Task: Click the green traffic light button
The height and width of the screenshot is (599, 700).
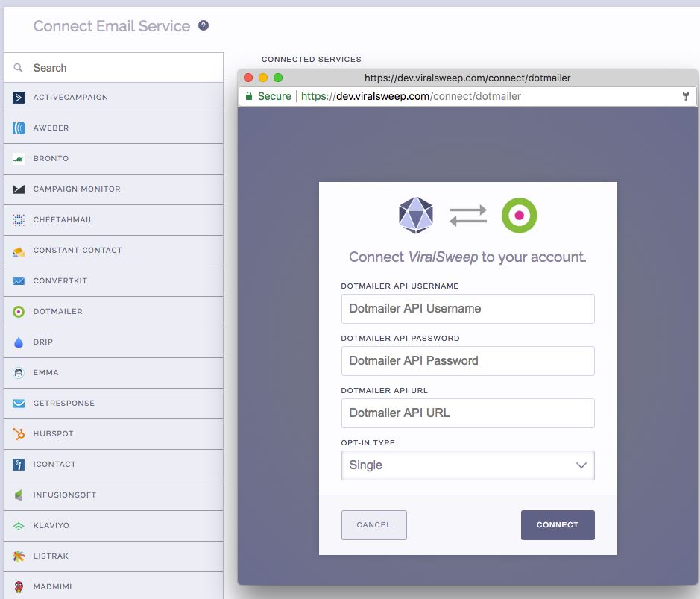Action: [x=278, y=77]
